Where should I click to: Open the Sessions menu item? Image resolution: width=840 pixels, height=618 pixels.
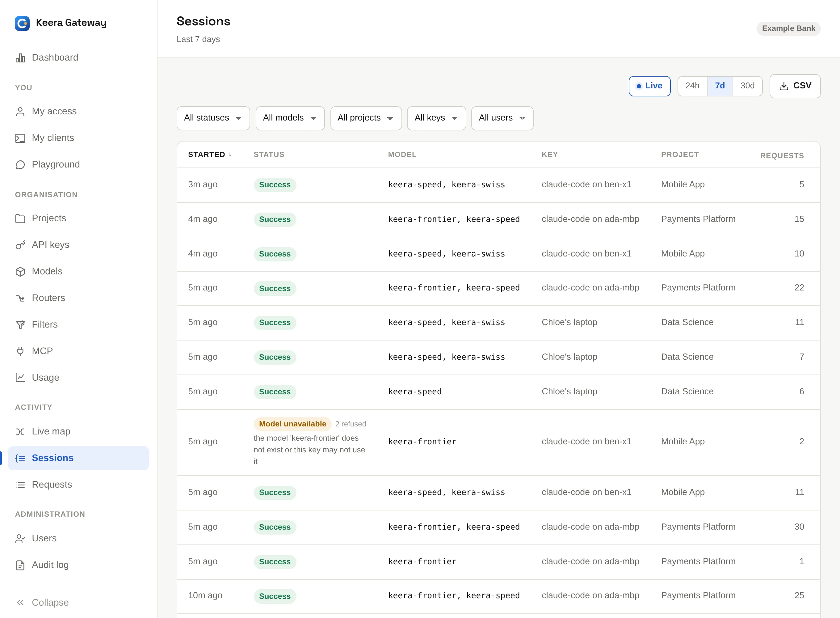[x=78, y=458]
